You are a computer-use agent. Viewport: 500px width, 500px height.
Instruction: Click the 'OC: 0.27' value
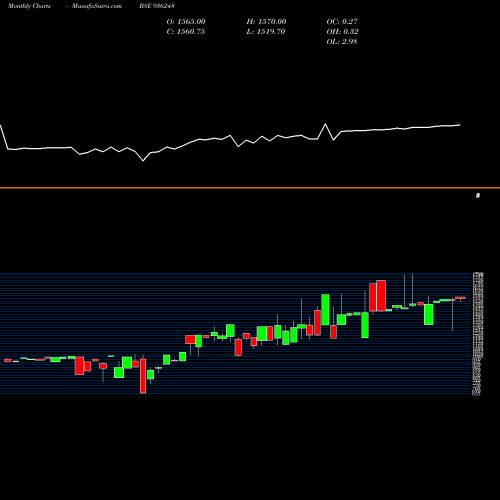point(342,22)
